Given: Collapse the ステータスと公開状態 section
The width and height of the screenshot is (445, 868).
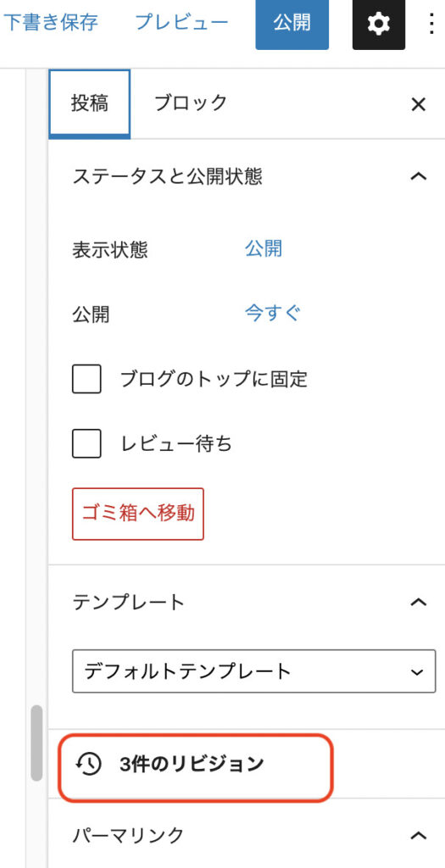Looking at the screenshot, I should click(x=419, y=177).
